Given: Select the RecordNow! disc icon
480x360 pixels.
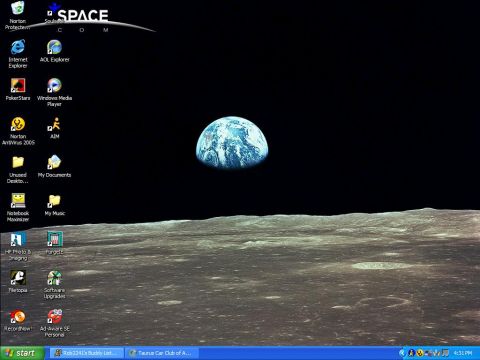Looking at the screenshot, I should (x=18, y=316).
